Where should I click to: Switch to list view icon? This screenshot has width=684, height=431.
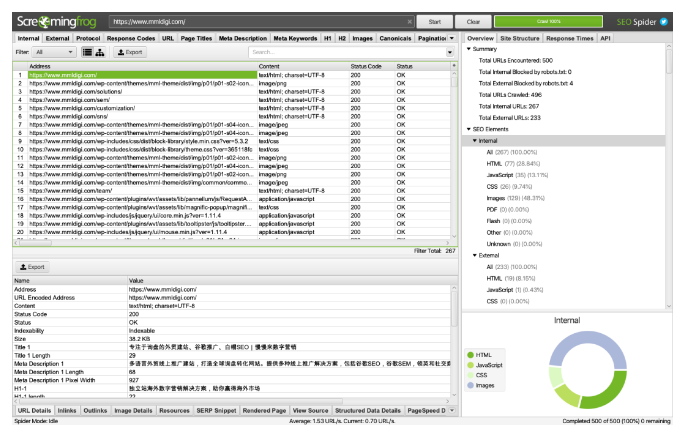coord(87,52)
